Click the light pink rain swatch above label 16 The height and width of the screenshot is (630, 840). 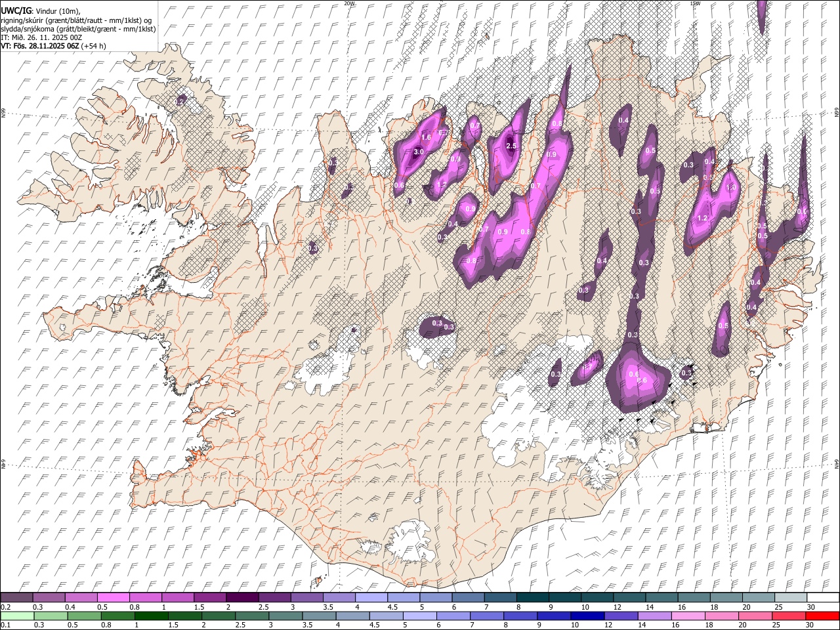[688, 616]
